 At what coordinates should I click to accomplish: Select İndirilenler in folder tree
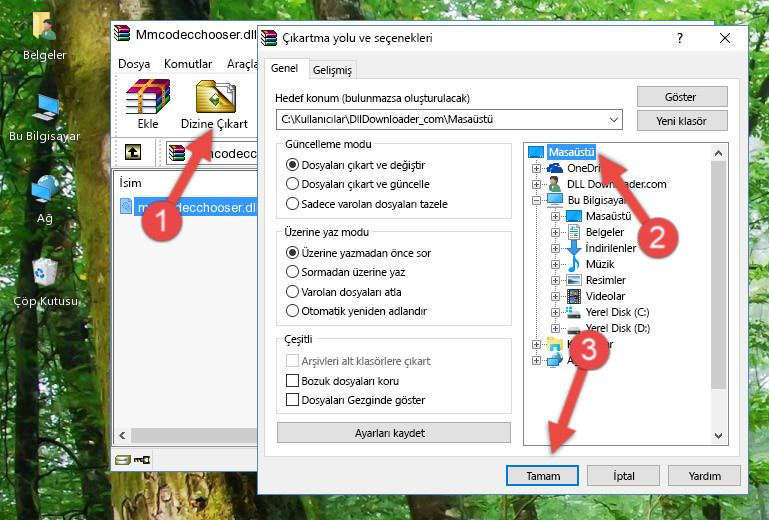tap(611, 248)
